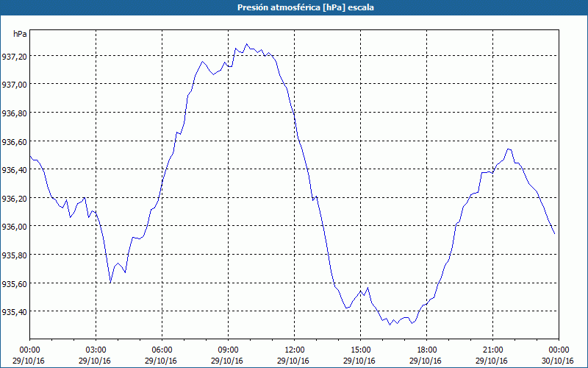Select the 936,40 y-axis value
This screenshot has height=368, width=588.
pos(14,171)
